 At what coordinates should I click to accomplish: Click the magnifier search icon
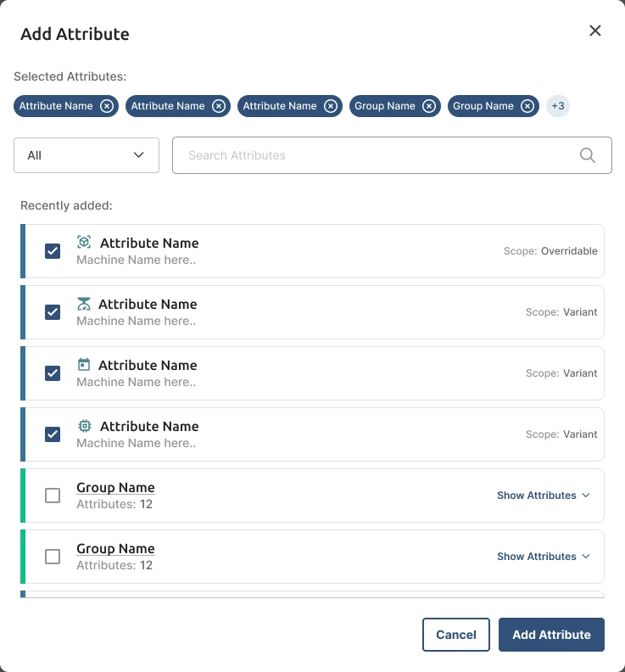click(x=588, y=155)
